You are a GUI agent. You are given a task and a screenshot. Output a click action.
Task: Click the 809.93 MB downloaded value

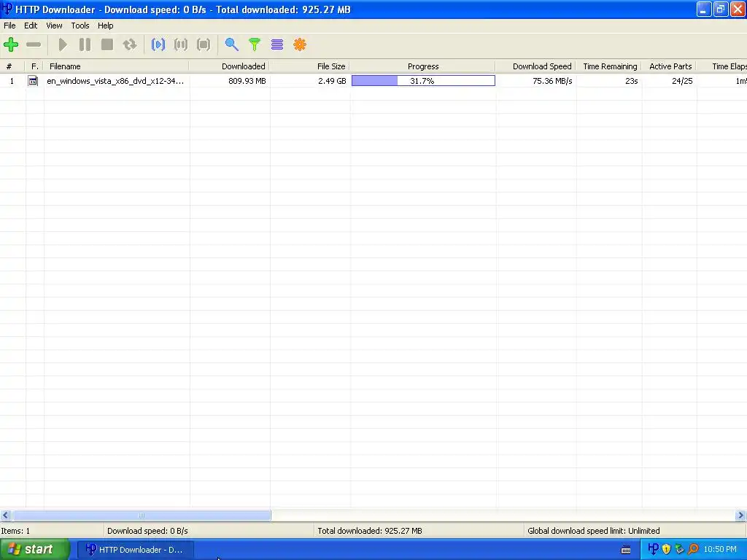[x=247, y=81]
